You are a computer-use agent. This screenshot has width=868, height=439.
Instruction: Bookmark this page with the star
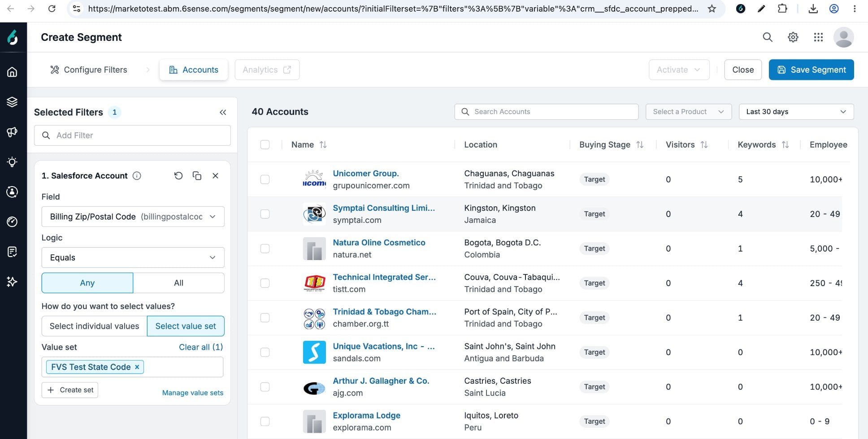click(x=712, y=9)
